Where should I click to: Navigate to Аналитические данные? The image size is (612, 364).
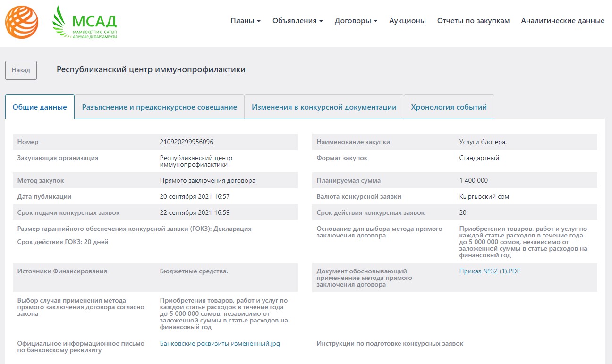562,21
